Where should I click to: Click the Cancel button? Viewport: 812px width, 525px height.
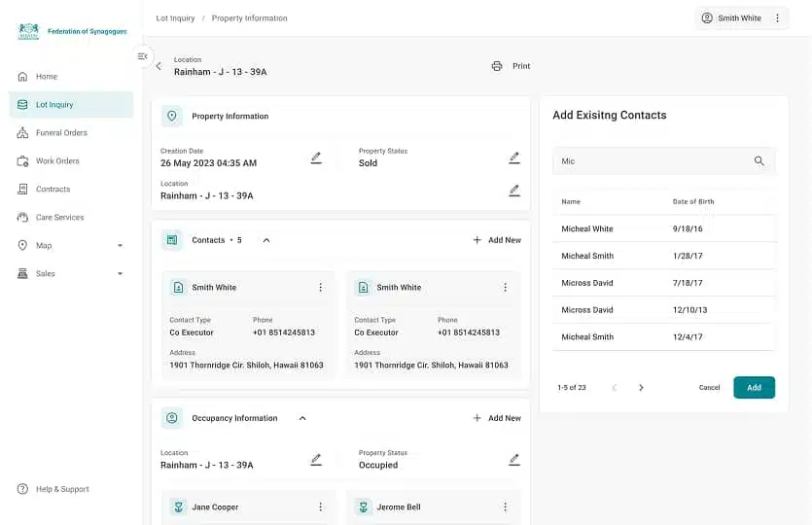coord(709,387)
